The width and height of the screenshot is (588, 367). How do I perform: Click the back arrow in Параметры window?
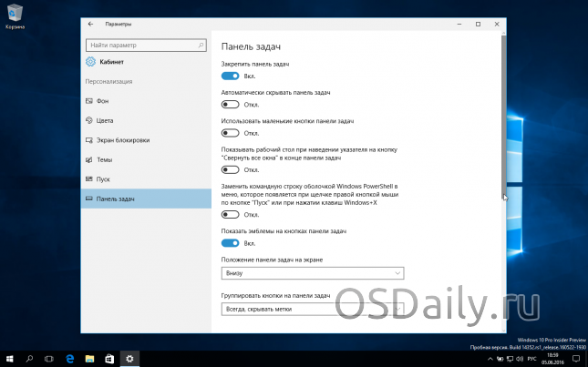90,24
